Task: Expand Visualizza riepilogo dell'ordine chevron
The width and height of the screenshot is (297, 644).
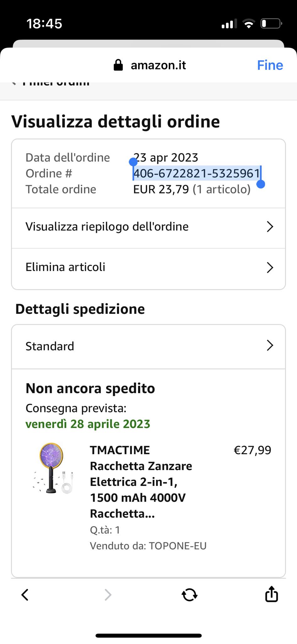Action: pos(270,227)
